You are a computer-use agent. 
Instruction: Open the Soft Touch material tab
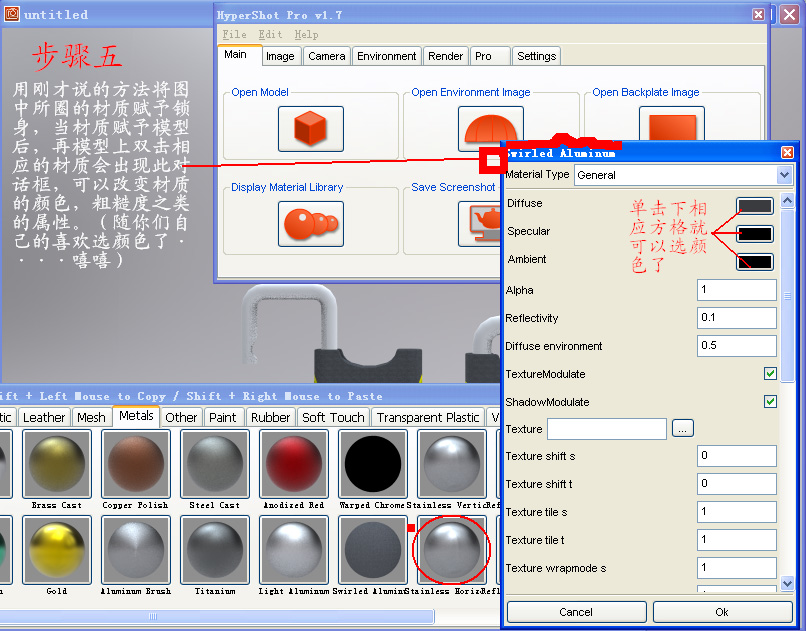(333, 417)
